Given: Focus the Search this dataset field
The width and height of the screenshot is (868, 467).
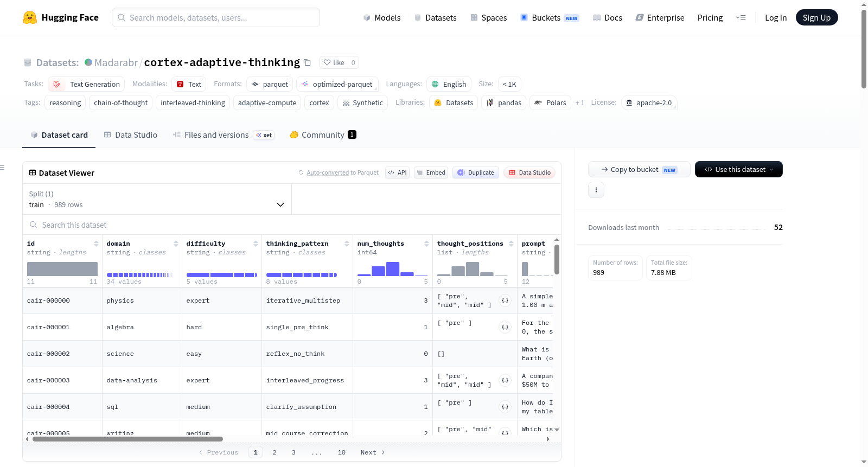Looking at the screenshot, I should [x=292, y=225].
